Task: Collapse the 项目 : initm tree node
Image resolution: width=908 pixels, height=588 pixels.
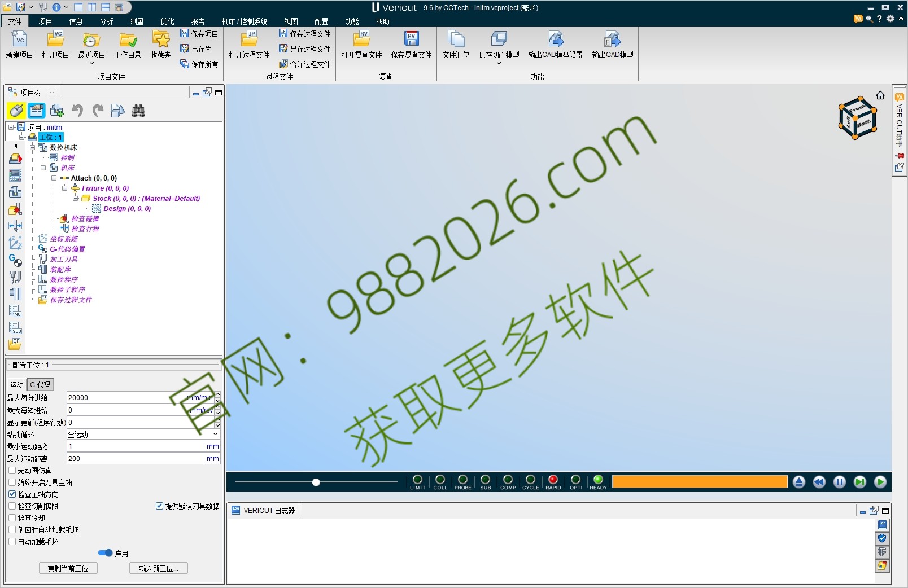Action: click(x=11, y=128)
